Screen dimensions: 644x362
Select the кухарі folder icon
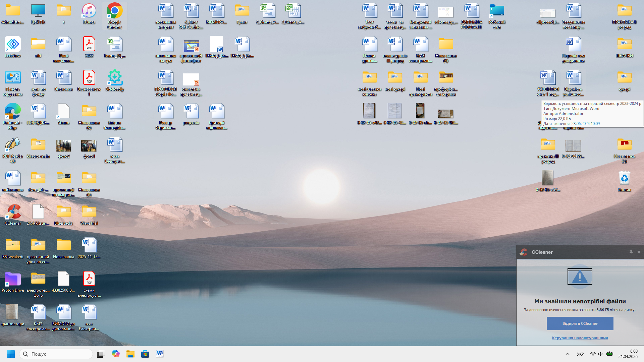624,80
